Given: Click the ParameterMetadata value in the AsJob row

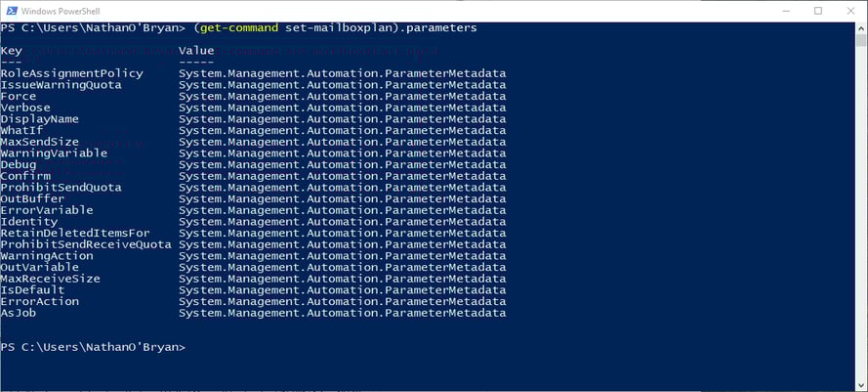Looking at the screenshot, I should [342, 313].
